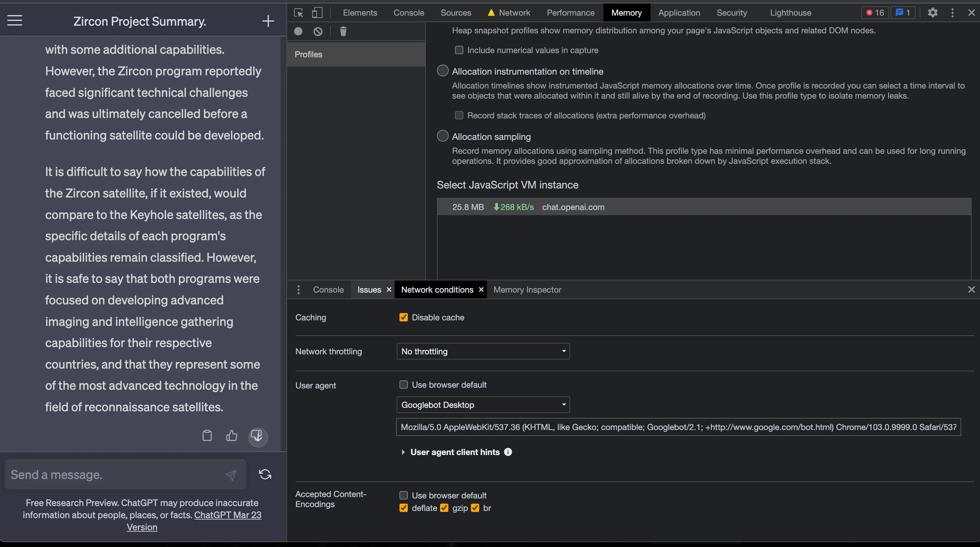Open the Lighthouse panel
Image resolution: width=980 pixels, height=547 pixels.
791,12
